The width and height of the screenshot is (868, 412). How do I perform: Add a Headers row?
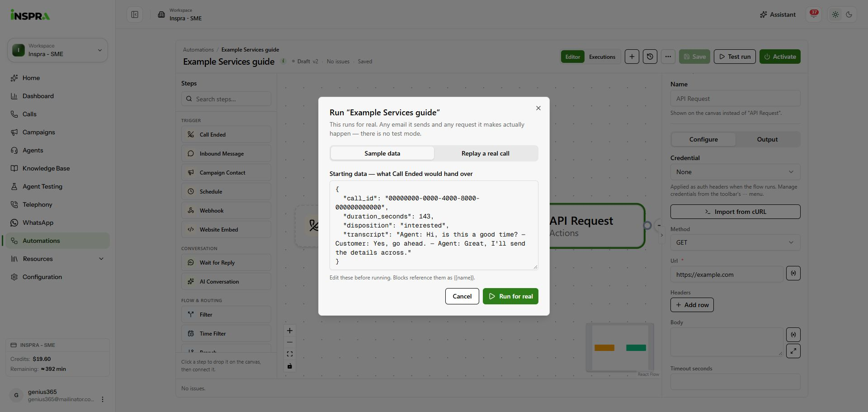pyautogui.click(x=692, y=305)
